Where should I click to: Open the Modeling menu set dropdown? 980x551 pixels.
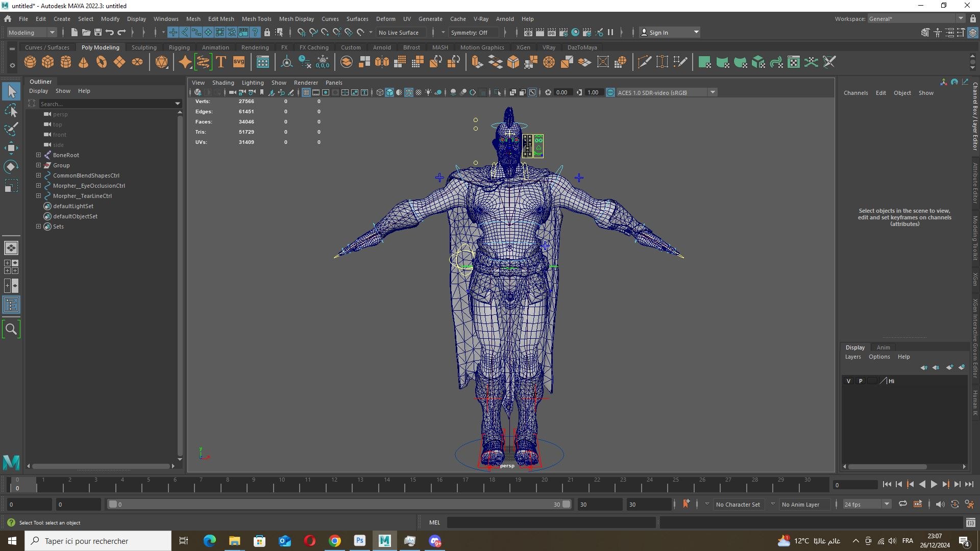tap(32, 32)
